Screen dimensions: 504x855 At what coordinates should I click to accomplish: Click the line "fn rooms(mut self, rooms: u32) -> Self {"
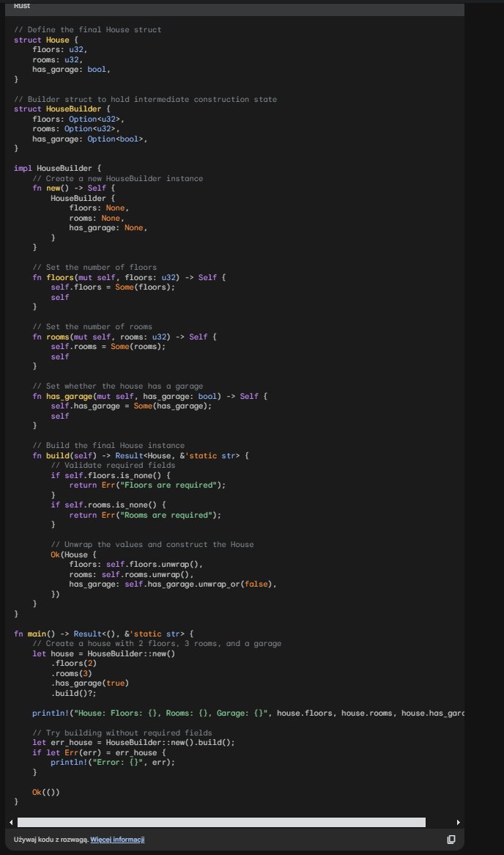click(x=125, y=337)
